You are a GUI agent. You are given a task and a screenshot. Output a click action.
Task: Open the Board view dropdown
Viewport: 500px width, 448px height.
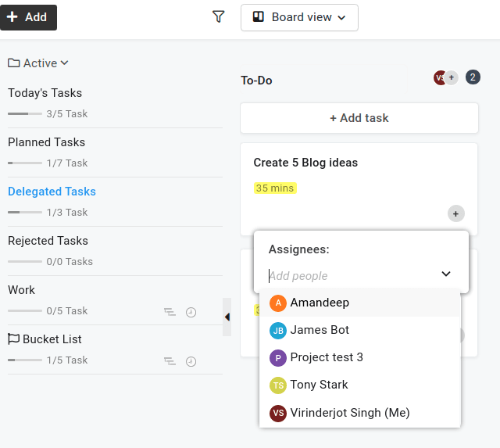299,17
